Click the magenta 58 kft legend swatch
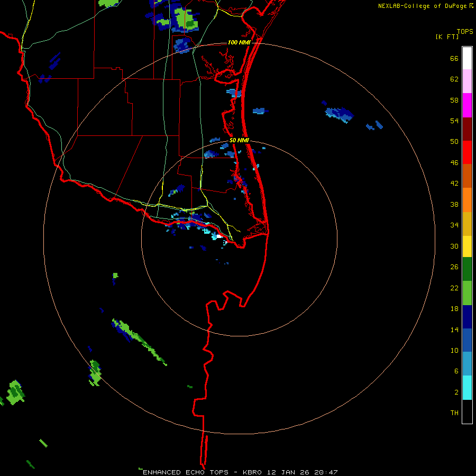The height and width of the screenshot is (476, 476). click(x=467, y=105)
